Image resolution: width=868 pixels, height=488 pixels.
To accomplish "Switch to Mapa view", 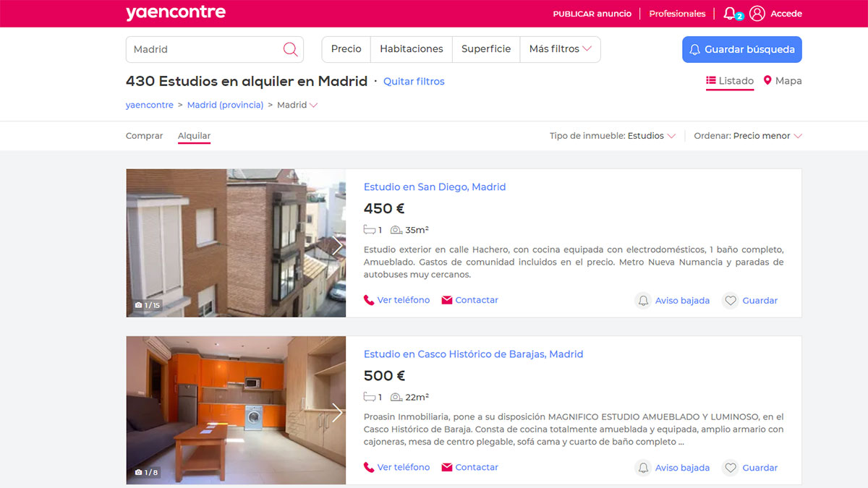I will (783, 81).
